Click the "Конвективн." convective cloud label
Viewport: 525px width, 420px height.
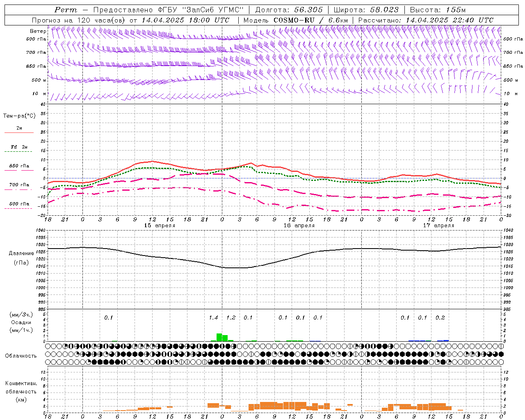coord(21,383)
